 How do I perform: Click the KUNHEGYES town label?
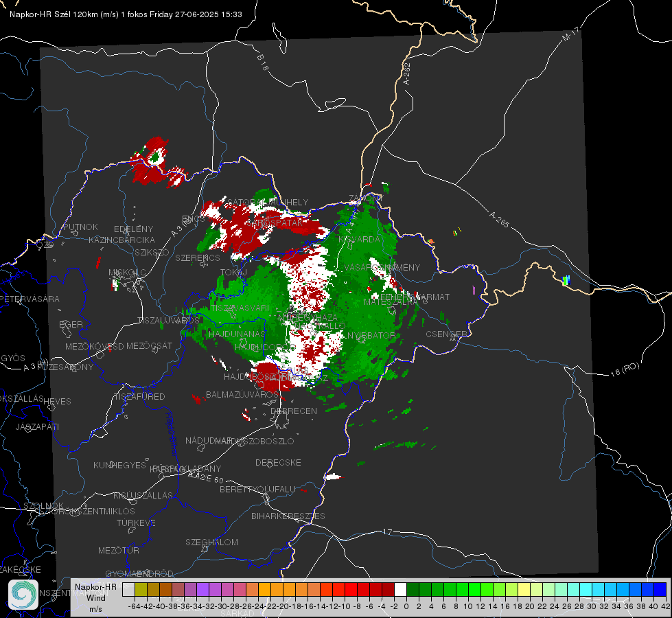[119, 465]
